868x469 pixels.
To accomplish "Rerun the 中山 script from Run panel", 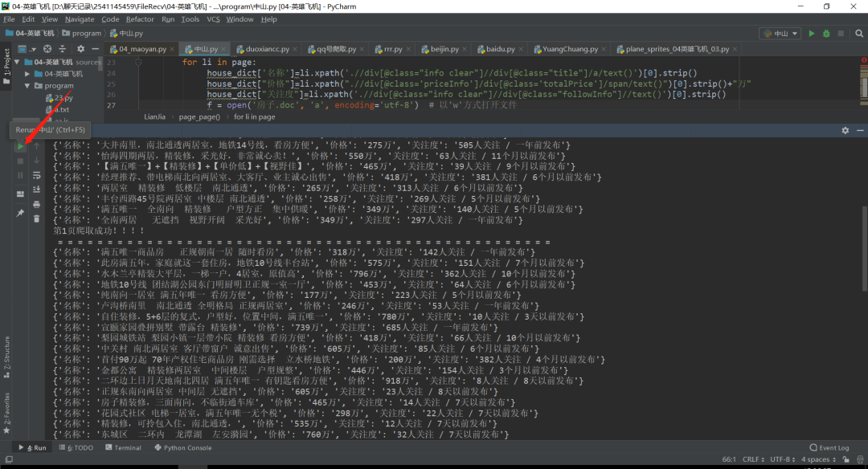I will click(x=20, y=146).
